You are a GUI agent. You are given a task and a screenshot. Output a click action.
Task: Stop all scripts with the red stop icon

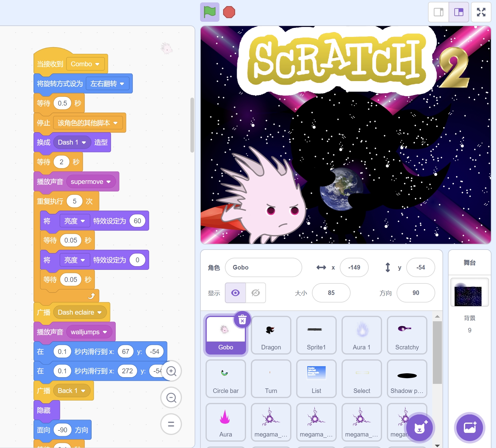tap(229, 12)
